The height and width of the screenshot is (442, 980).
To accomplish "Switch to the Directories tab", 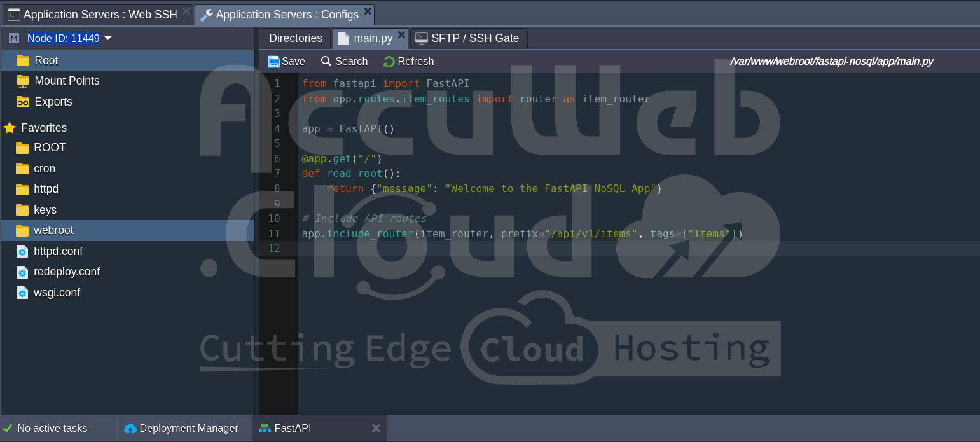I will [x=295, y=38].
